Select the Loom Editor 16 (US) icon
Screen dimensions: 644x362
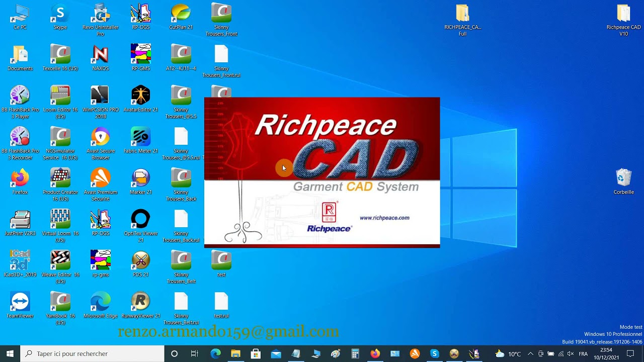point(60,103)
